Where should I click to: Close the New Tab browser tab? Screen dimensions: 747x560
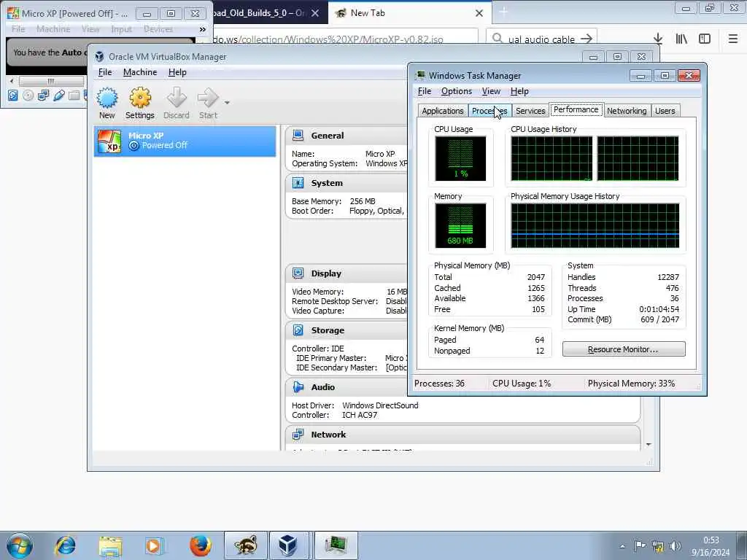[x=479, y=13]
